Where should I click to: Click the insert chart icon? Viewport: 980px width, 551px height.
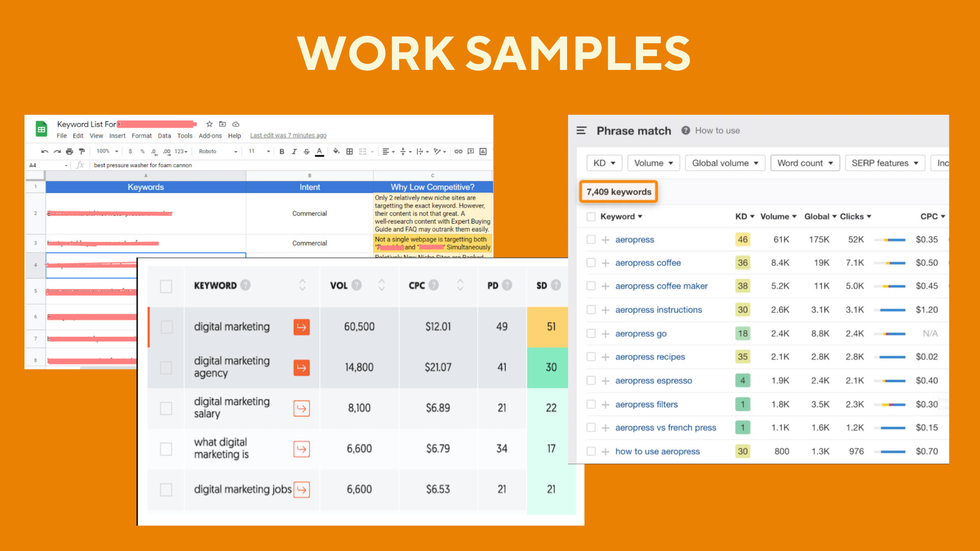coord(483,152)
